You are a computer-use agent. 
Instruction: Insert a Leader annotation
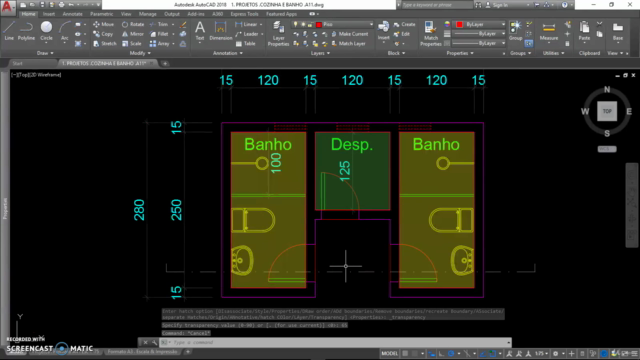tap(247, 34)
